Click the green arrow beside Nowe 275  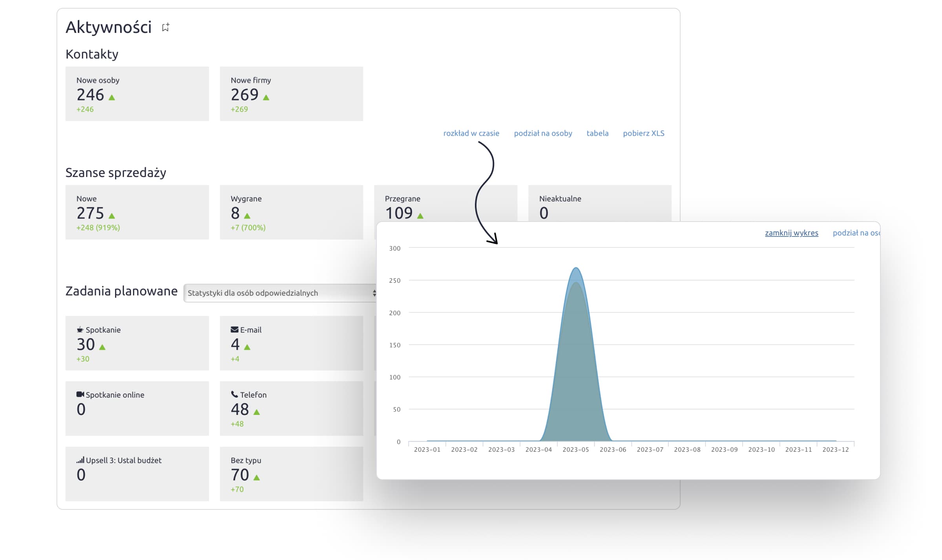pos(112,216)
